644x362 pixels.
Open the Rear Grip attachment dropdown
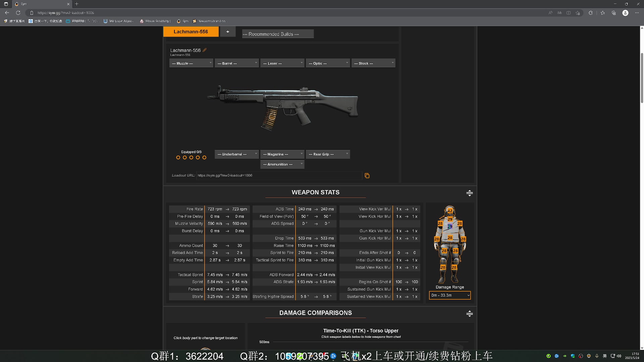pos(328,154)
